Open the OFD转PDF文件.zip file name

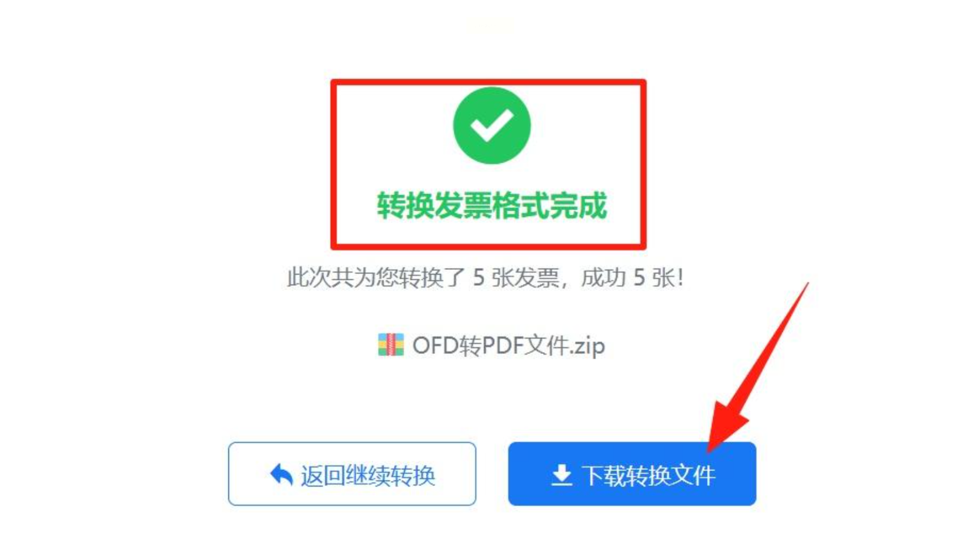coord(508,345)
